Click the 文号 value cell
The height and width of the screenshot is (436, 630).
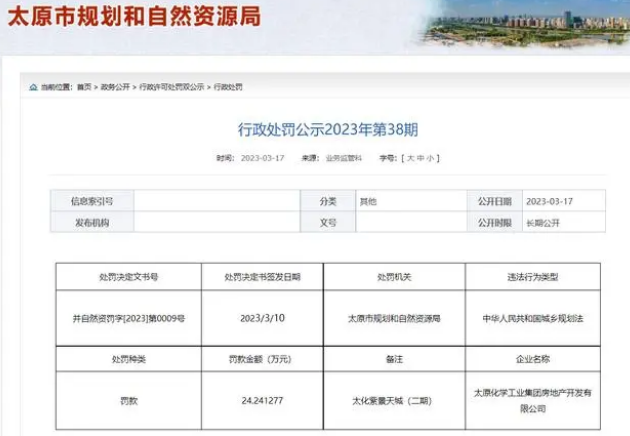410,223
